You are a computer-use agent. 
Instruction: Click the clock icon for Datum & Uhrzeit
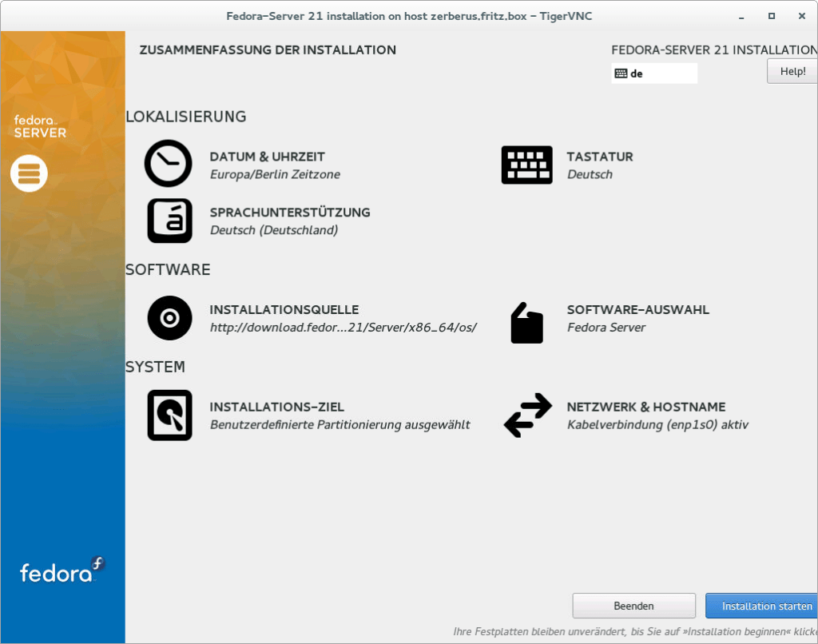pos(168,164)
